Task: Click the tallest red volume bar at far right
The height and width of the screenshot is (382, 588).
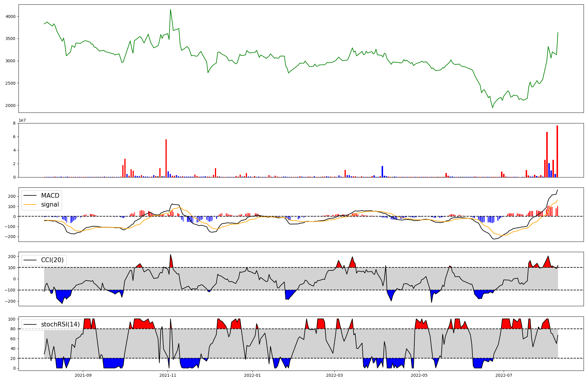Action: point(557,151)
